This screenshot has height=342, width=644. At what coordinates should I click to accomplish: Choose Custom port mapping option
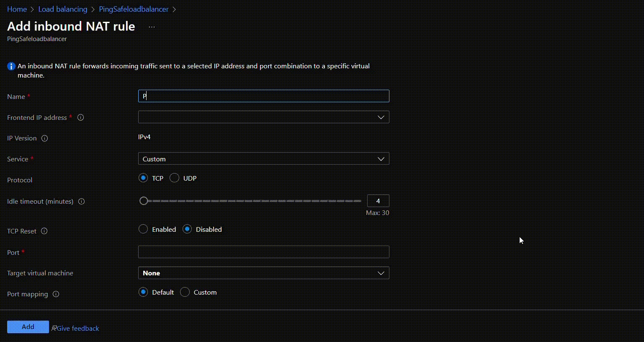pos(185,292)
